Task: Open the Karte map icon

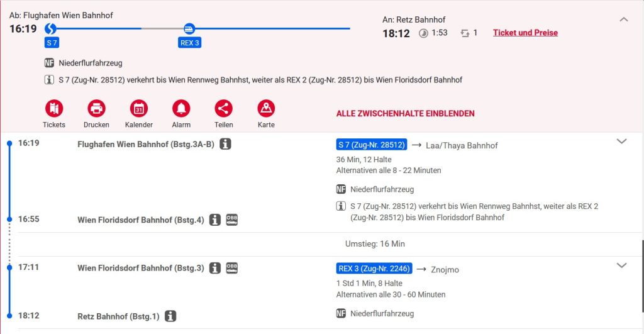Action: click(x=266, y=109)
